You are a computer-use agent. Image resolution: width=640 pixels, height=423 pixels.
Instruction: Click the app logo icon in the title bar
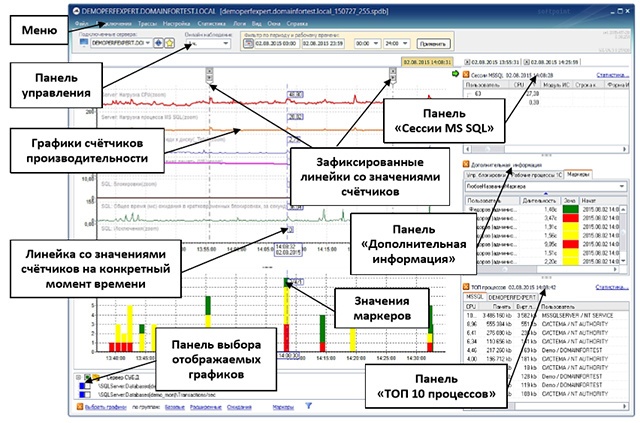76,11
